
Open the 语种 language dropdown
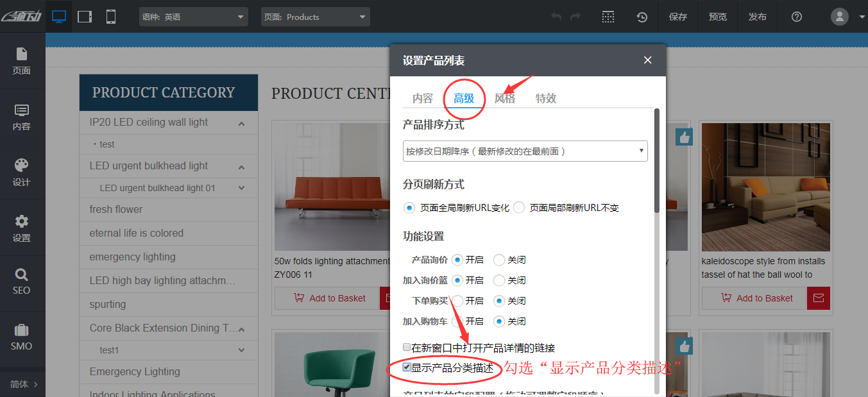pos(193,17)
